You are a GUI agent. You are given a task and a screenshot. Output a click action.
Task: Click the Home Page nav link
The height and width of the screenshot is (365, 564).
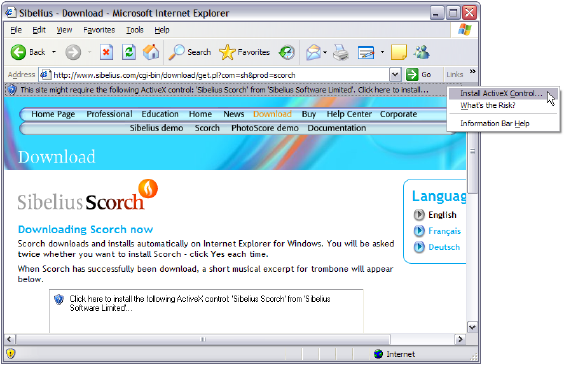tap(53, 114)
